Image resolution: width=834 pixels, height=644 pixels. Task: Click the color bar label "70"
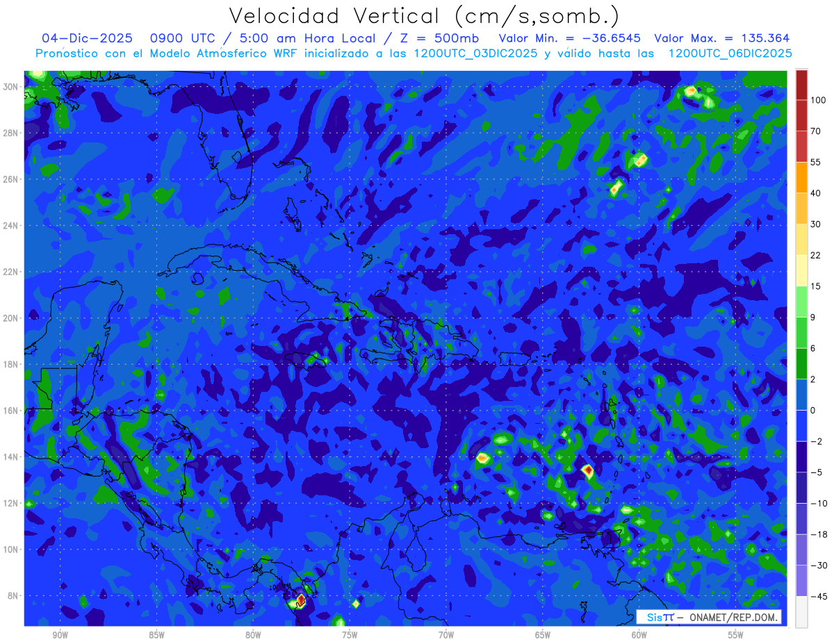(x=816, y=131)
